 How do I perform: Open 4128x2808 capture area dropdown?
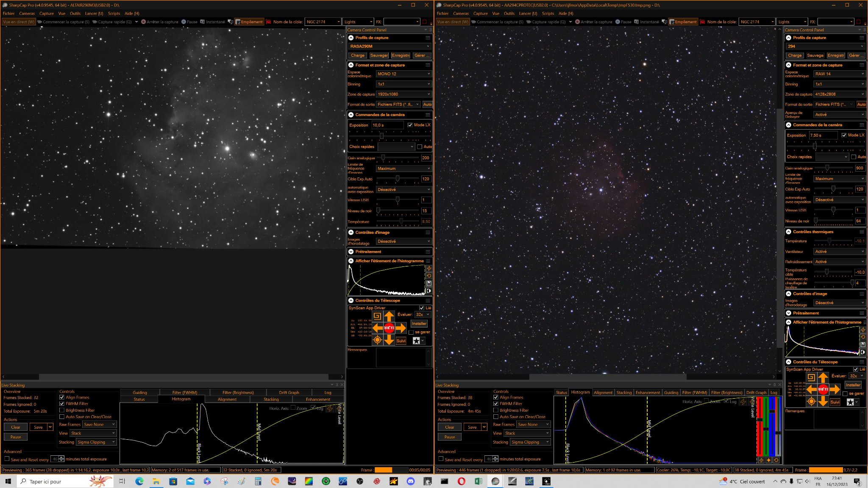pyautogui.click(x=839, y=94)
